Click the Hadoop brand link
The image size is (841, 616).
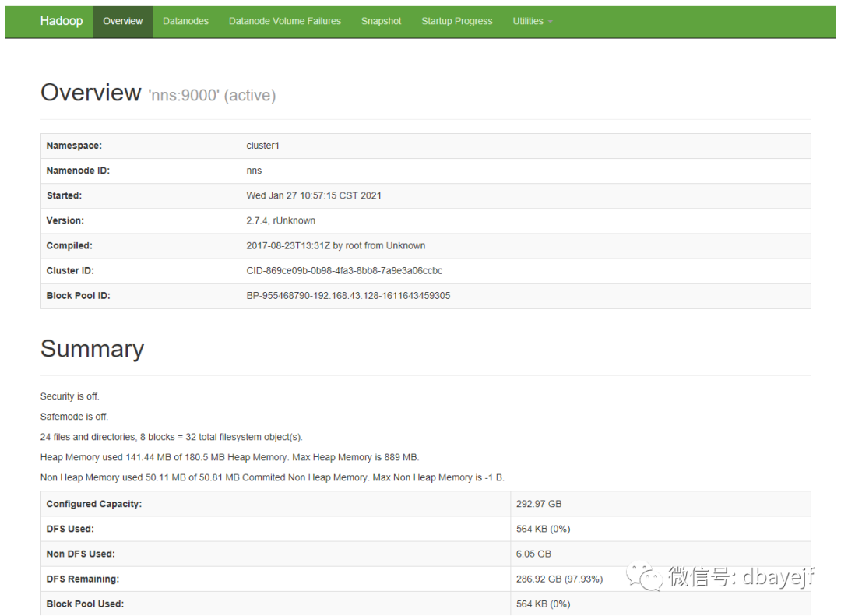[62, 22]
